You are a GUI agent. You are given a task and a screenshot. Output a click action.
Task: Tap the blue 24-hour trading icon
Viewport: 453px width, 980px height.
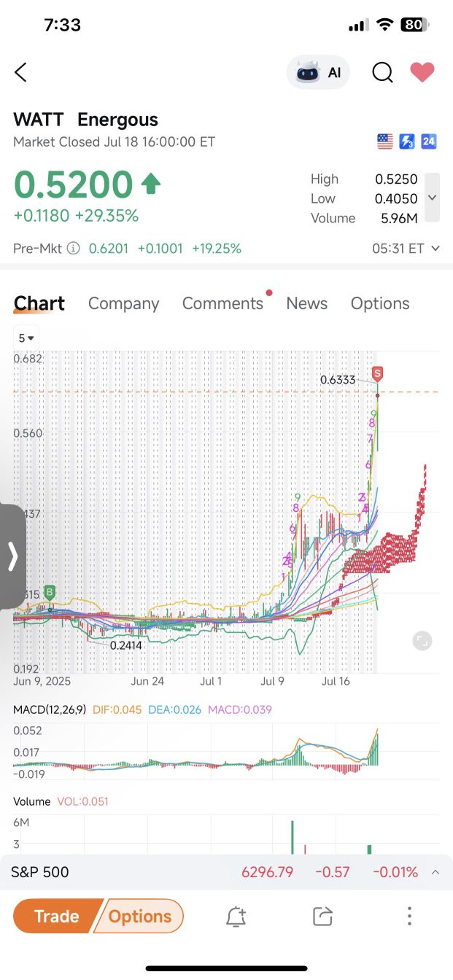tap(429, 141)
